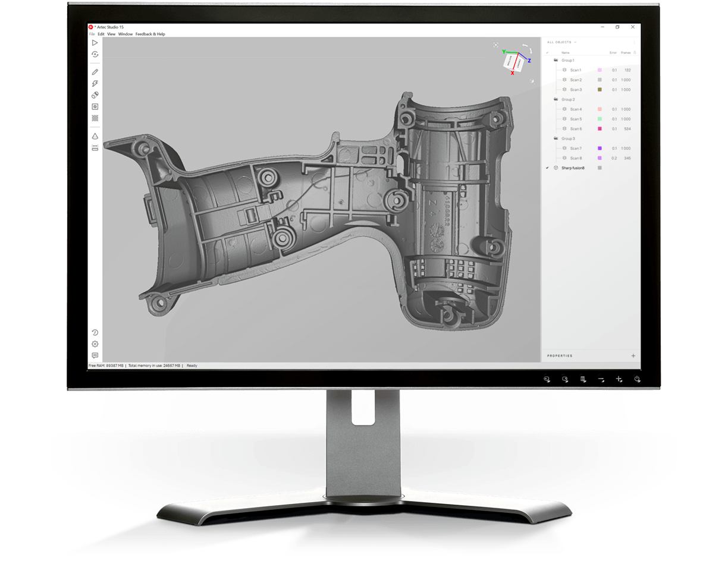Toggle the select-all checkmark column header
Screen dimensions: 728x561
[x=547, y=52]
